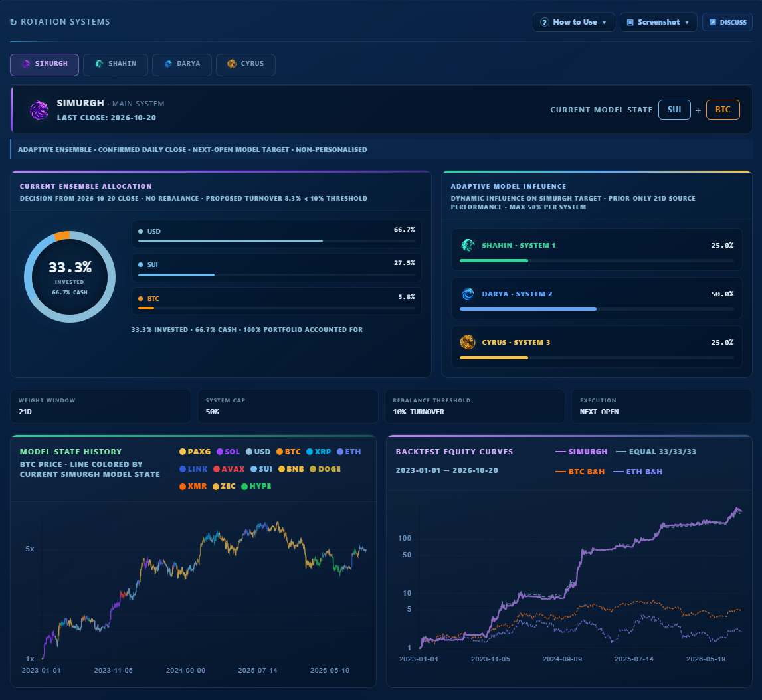The height and width of the screenshot is (700, 762).
Task: Click the 2023-01-01 → 2026-10-20 backtest range
Action: [x=446, y=471]
